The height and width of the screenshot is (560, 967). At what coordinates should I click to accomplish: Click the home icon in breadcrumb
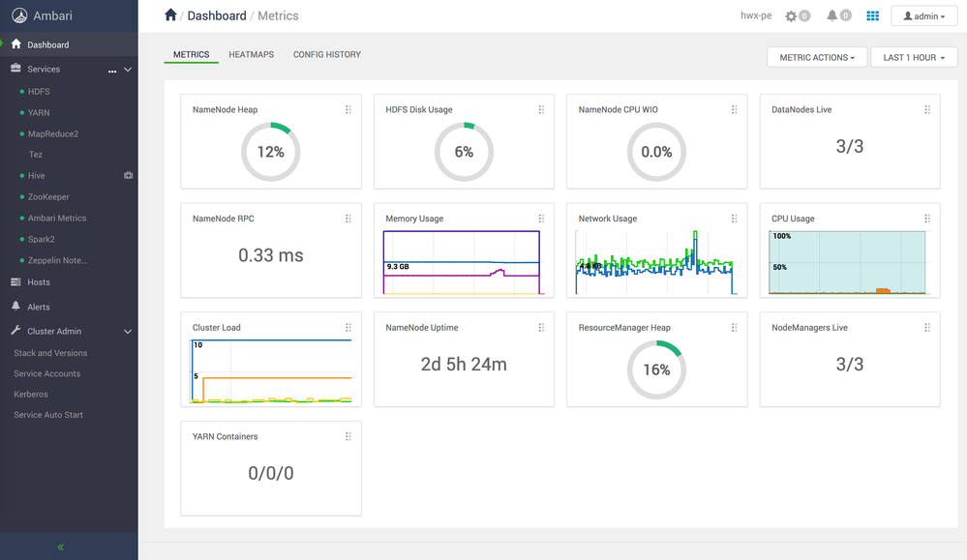pos(170,15)
